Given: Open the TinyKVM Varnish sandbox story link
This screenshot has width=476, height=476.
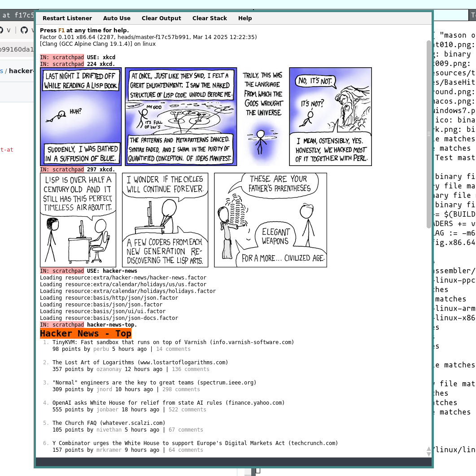Looking at the screenshot, I should [x=173, y=342].
